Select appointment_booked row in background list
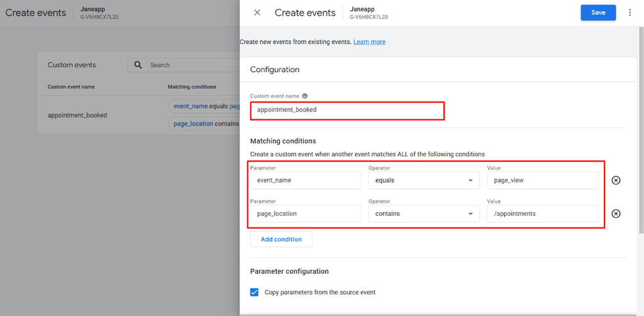644x316 pixels. tap(138, 115)
